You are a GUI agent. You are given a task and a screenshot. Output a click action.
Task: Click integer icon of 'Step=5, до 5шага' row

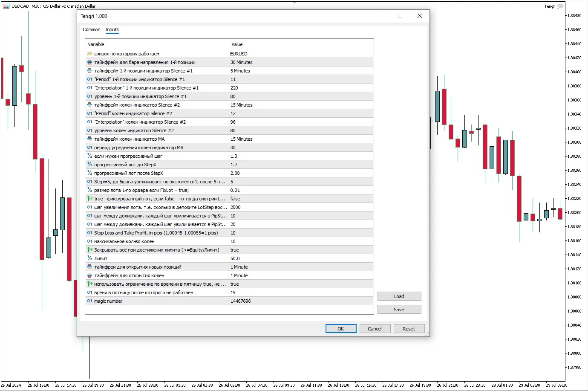tap(89, 182)
